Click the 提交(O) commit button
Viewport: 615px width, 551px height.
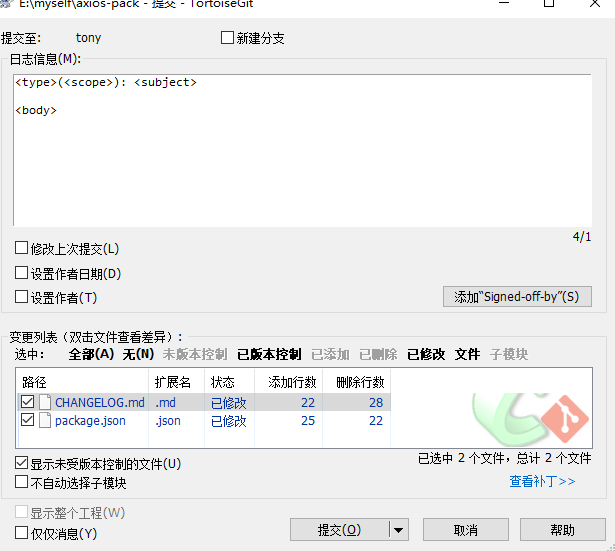coord(339,530)
